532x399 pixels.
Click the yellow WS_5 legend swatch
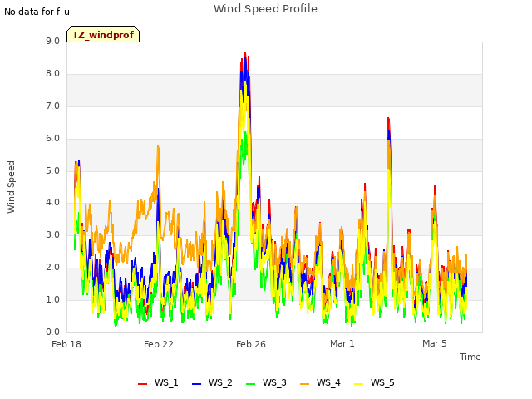[x=358, y=384]
